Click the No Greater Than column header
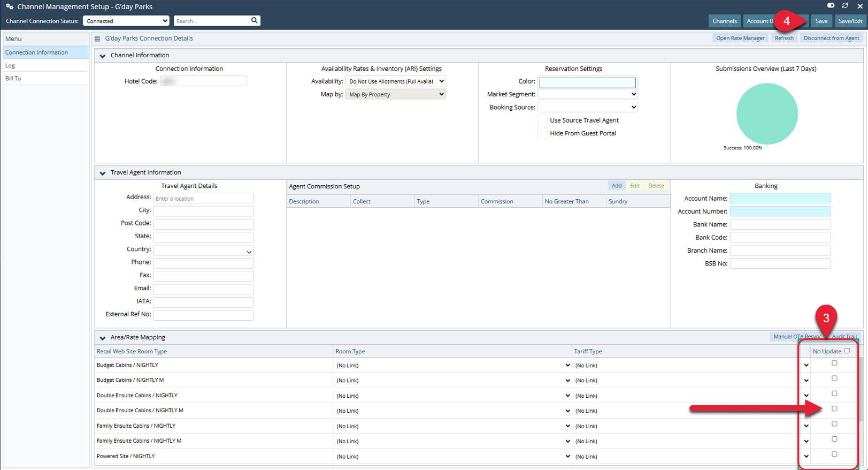Screen dimensions: 868x470 click(574, 201)
